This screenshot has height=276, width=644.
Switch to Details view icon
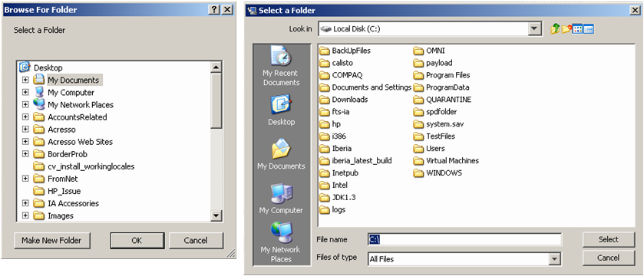[588, 28]
